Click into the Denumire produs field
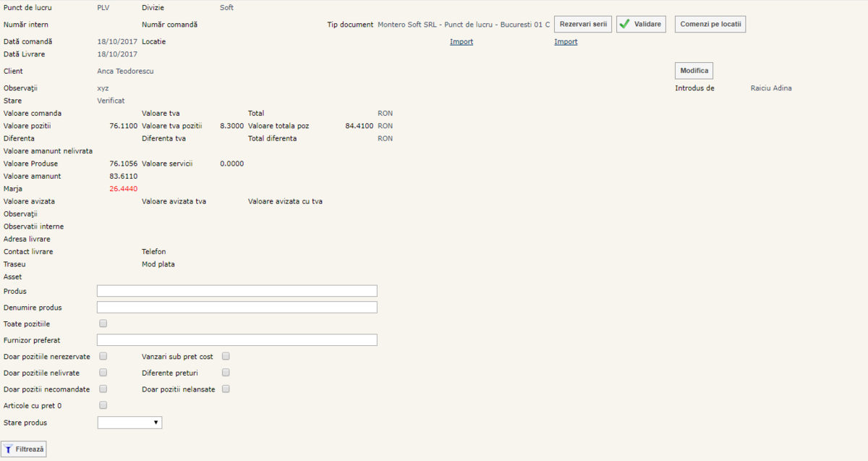The width and height of the screenshot is (868, 461). pos(237,308)
